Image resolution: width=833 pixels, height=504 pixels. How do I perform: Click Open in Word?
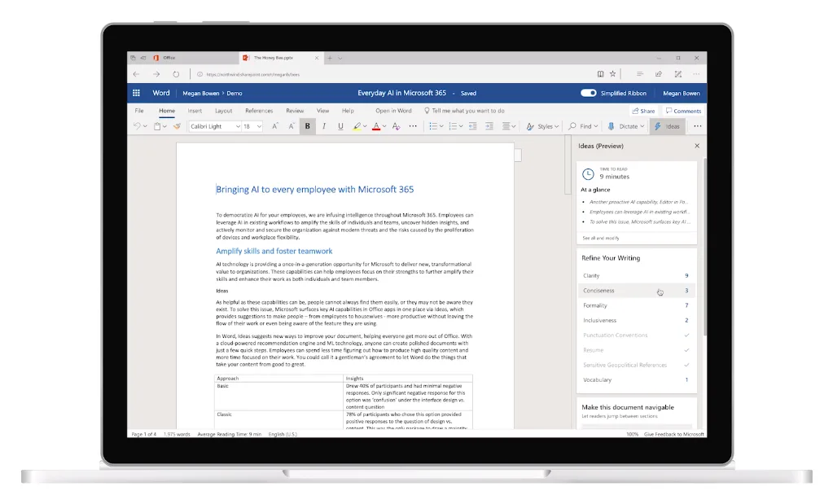click(393, 111)
